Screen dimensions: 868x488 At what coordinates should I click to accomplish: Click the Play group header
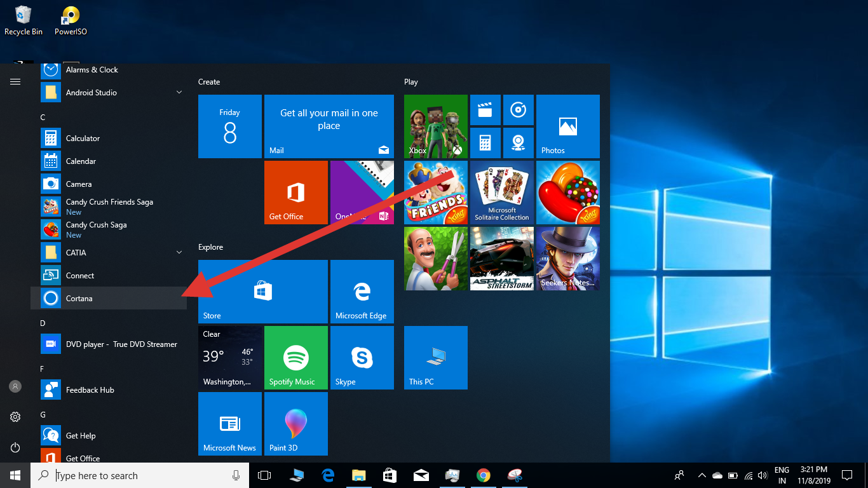(x=411, y=82)
